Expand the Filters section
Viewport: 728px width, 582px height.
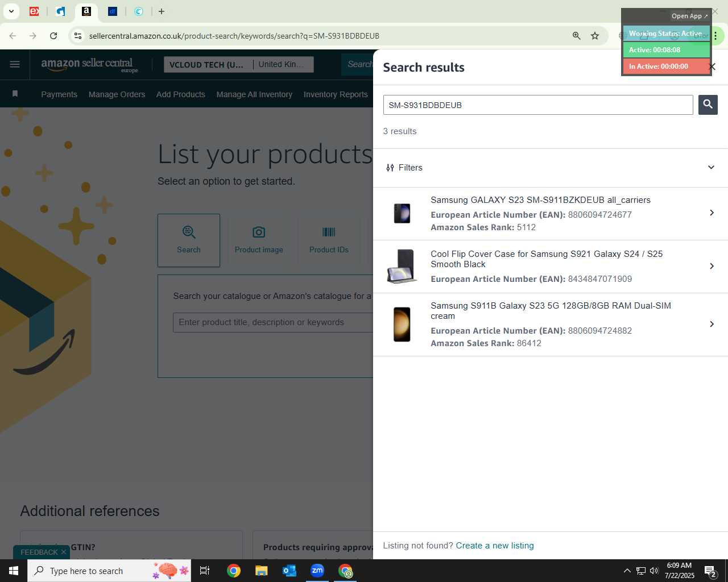tap(551, 168)
